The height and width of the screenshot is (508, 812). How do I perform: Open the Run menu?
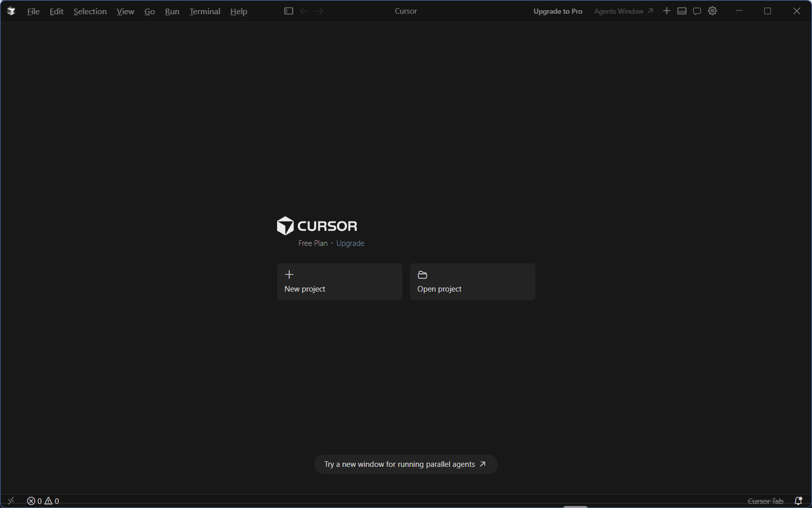[172, 11]
